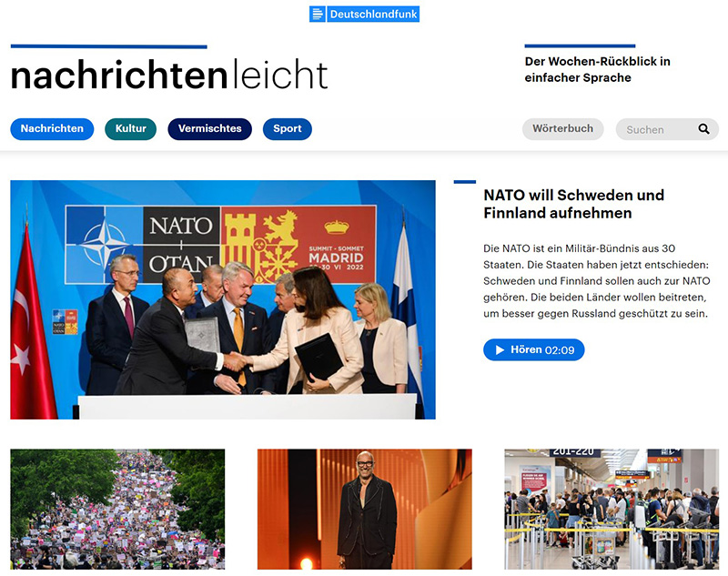Image resolution: width=728 pixels, height=576 pixels.
Task: Open the crowded airport terminal photo
Action: point(612,510)
